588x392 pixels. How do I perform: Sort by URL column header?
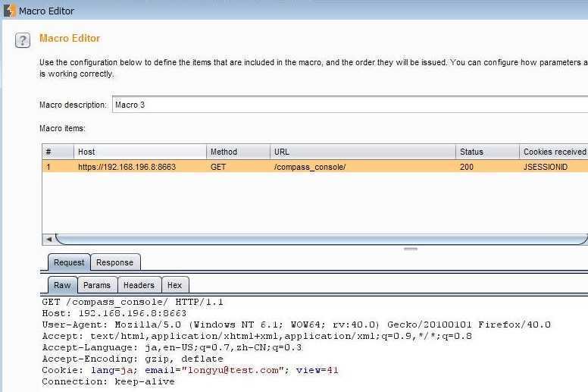click(363, 152)
